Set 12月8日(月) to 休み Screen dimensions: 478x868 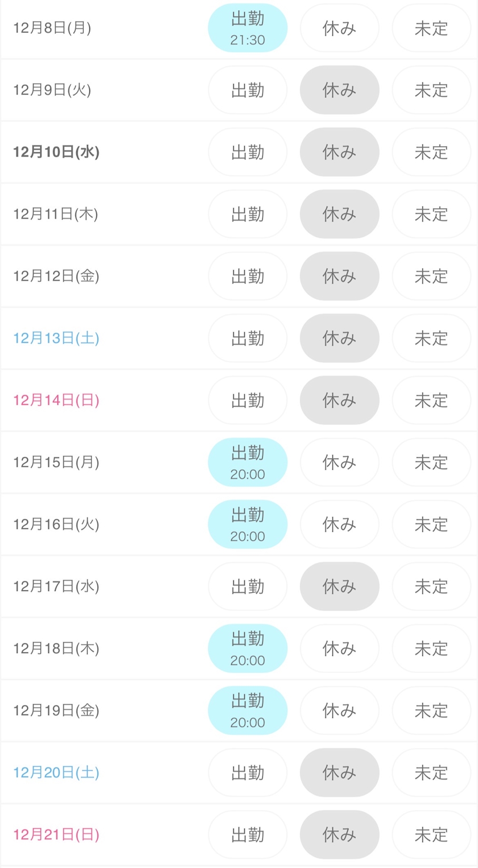pyautogui.click(x=339, y=28)
